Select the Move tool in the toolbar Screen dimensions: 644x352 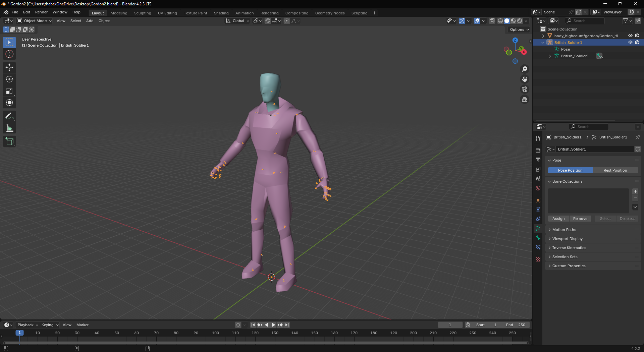tap(9, 67)
